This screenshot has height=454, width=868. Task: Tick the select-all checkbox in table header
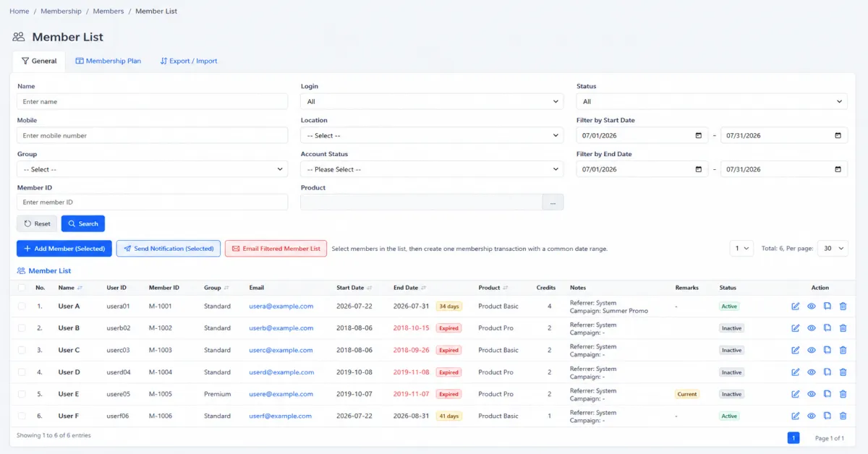22,288
